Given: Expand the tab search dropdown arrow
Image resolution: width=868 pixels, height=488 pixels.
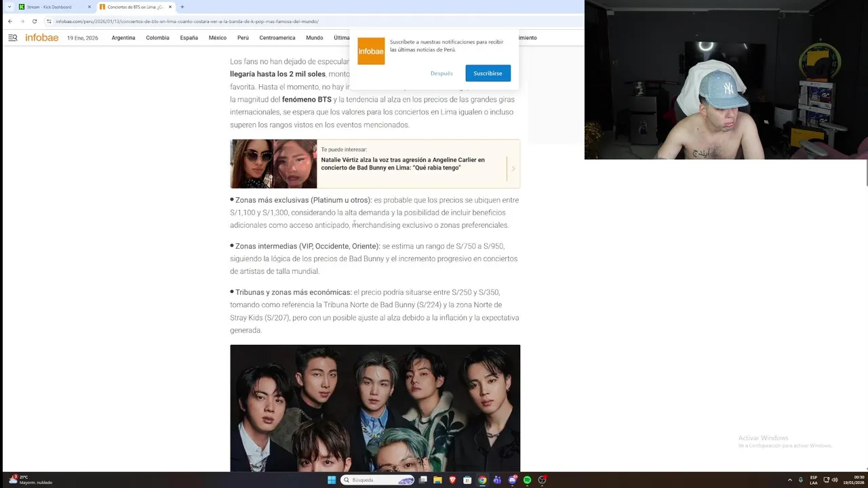Looking at the screenshot, I should (x=9, y=7).
